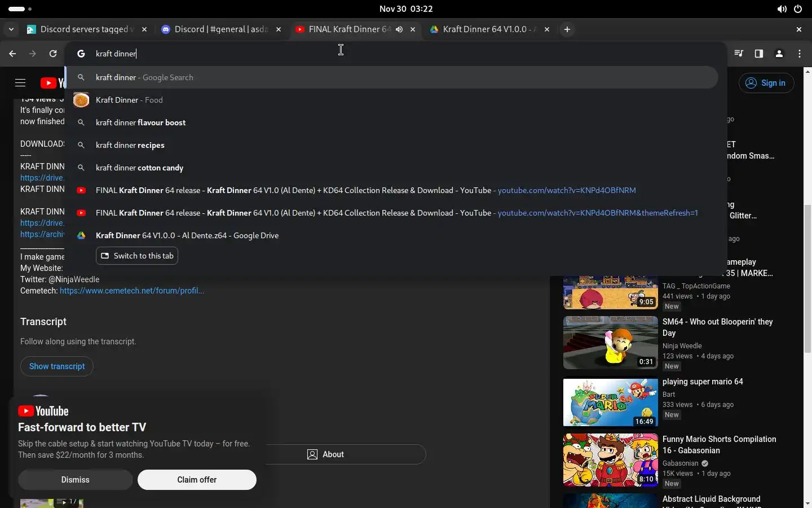Click the Transcript section heading
812x508 pixels.
point(43,322)
